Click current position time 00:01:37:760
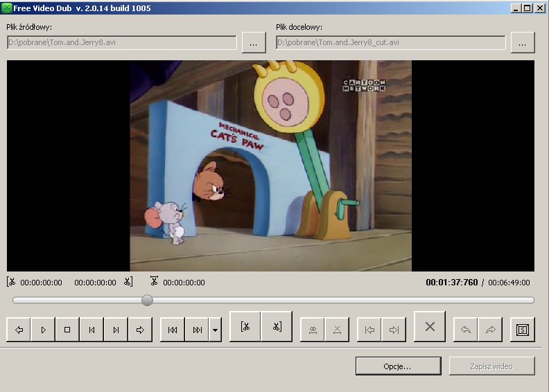Screen dimensions: 549x392 pyautogui.click(x=452, y=282)
